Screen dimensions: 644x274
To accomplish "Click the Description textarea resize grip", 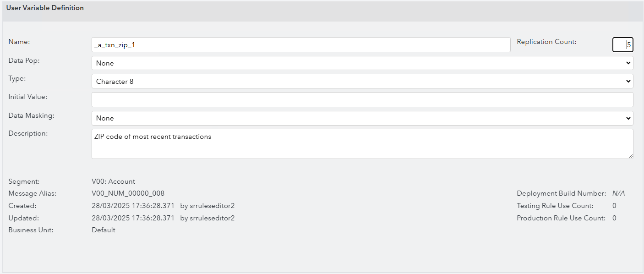I will [631, 157].
